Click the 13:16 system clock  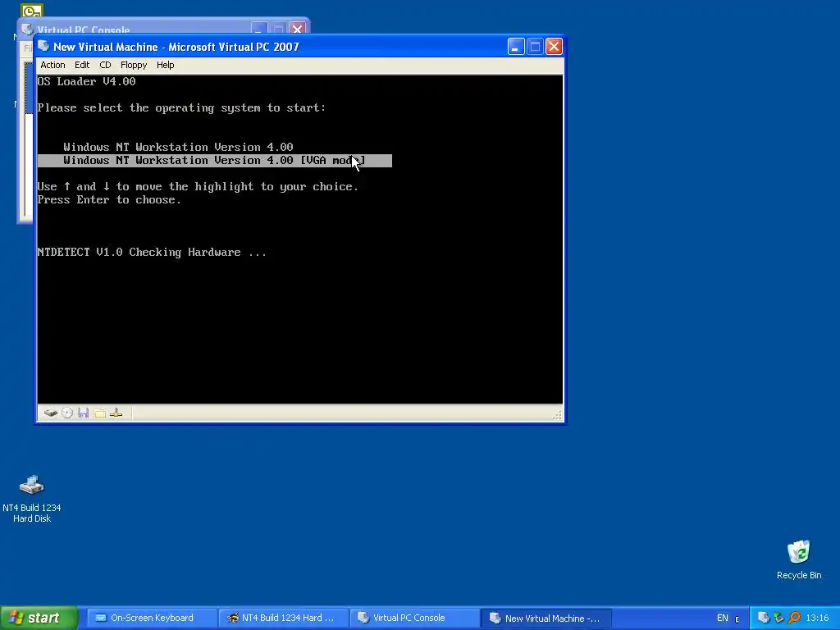pos(817,618)
